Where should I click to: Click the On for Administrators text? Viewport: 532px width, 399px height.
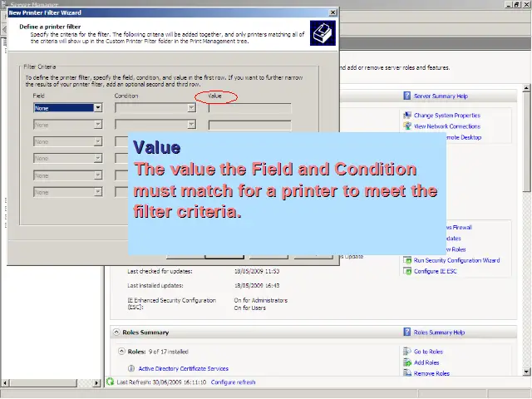(x=260, y=300)
